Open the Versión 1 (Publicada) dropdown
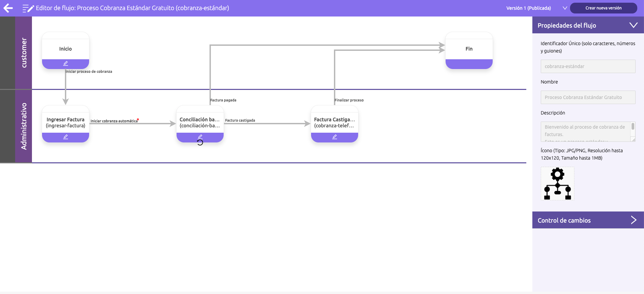Screen dimensions: 644x294 565,8
